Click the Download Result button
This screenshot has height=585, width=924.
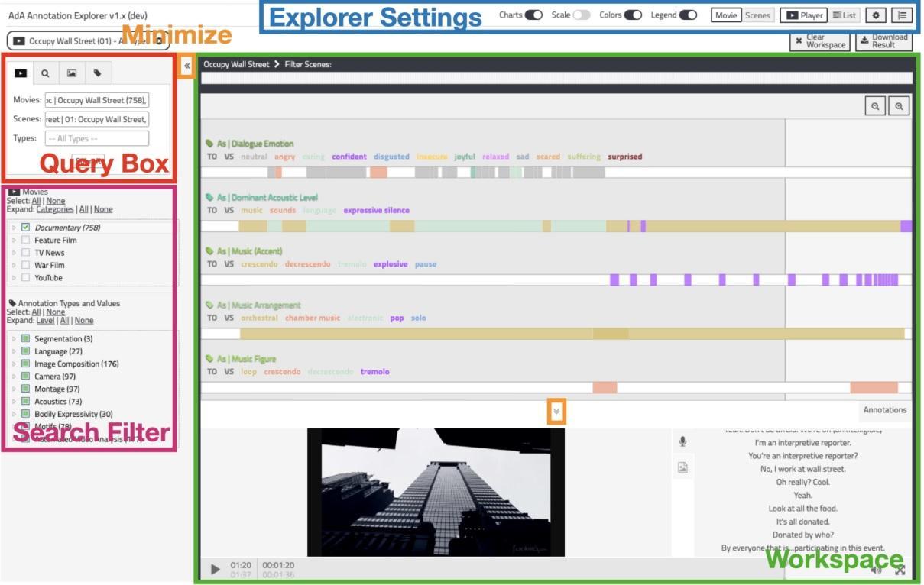coord(883,41)
